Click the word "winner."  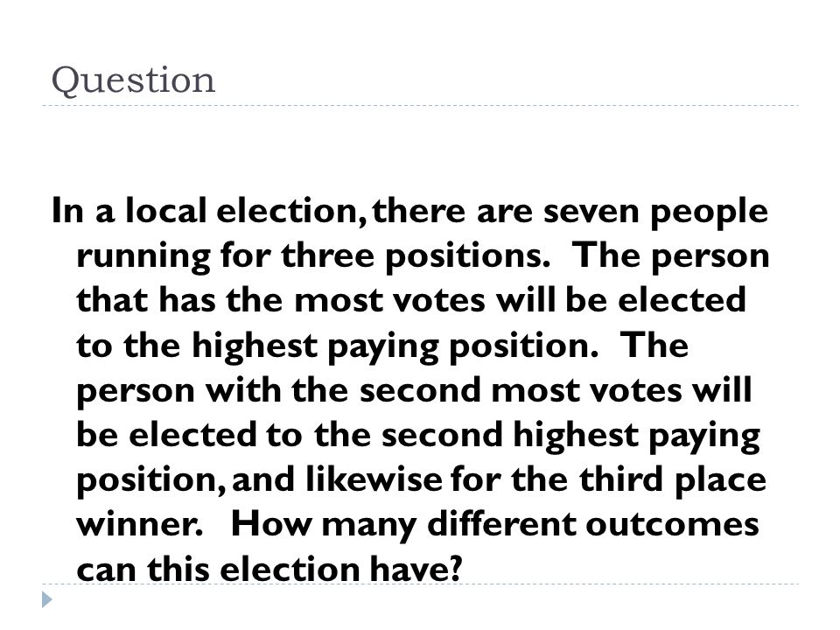(140, 524)
